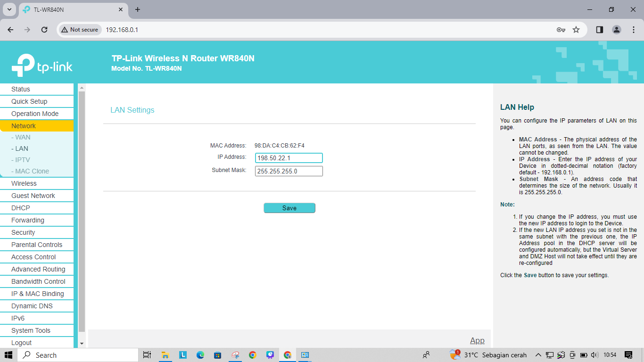Open battery status in tray

pyautogui.click(x=584, y=355)
